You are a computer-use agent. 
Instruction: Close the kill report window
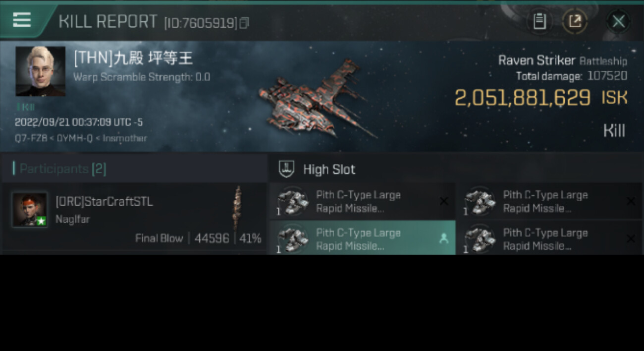coord(618,21)
